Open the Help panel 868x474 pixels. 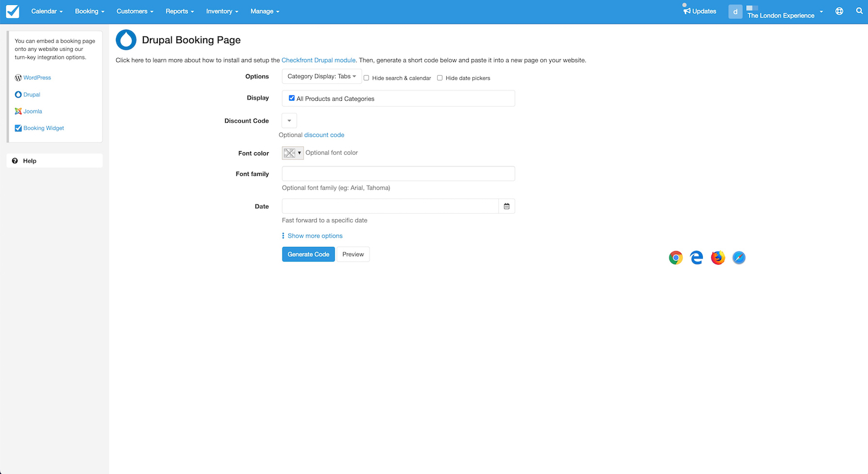55,161
